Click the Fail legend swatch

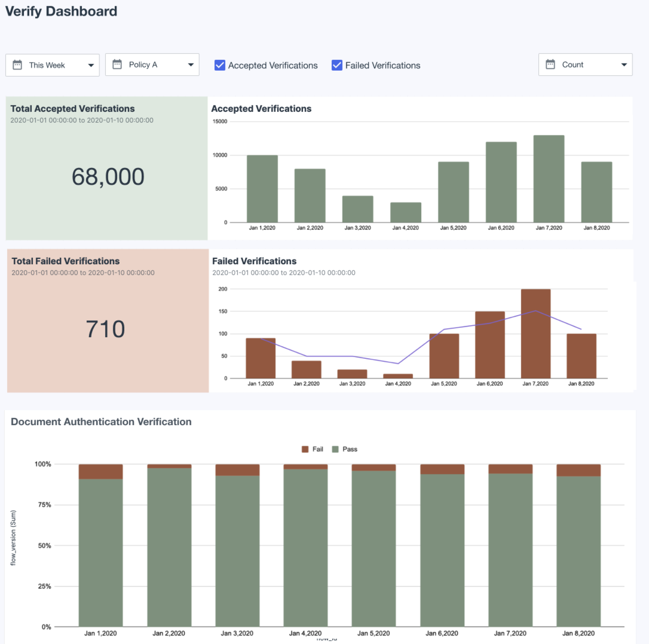[x=305, y=449]
